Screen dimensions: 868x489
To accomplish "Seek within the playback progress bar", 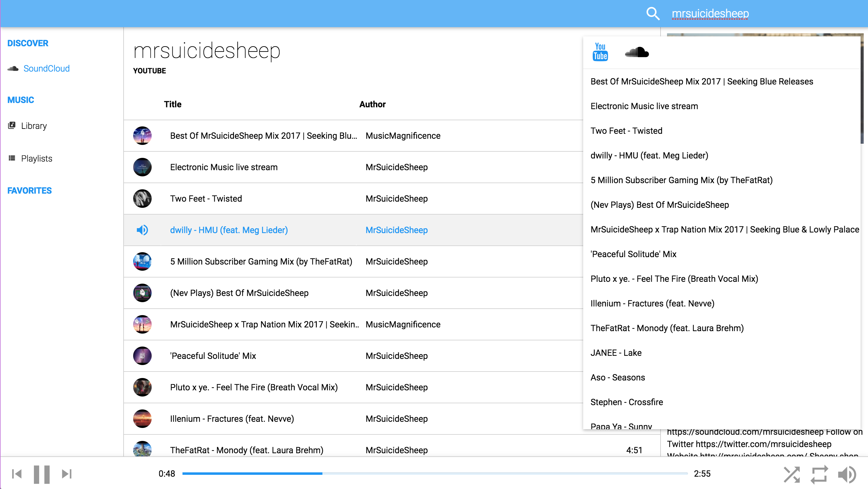I will [x=435, y=474].
